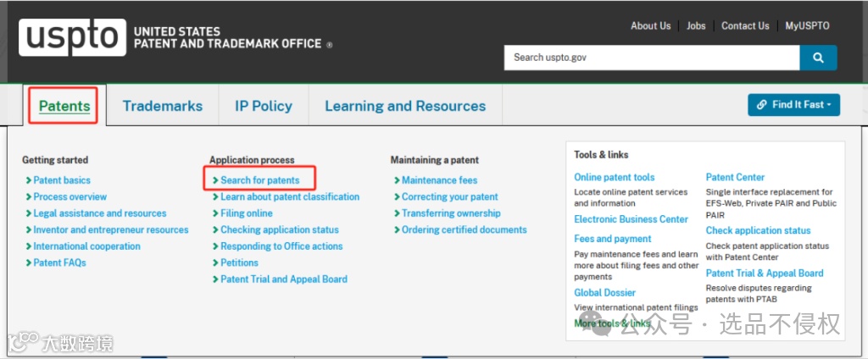This screenshot has height=359, width=868.
Task: Open Inventor and entrepreneur resources
Action: (x=111, y=229)
